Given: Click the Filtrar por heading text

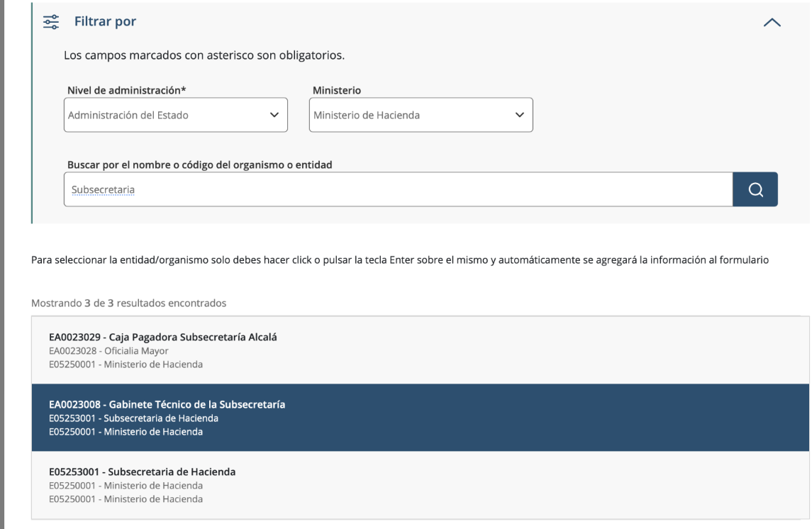Looking at the screenshot, I should (x=106, y=22).
